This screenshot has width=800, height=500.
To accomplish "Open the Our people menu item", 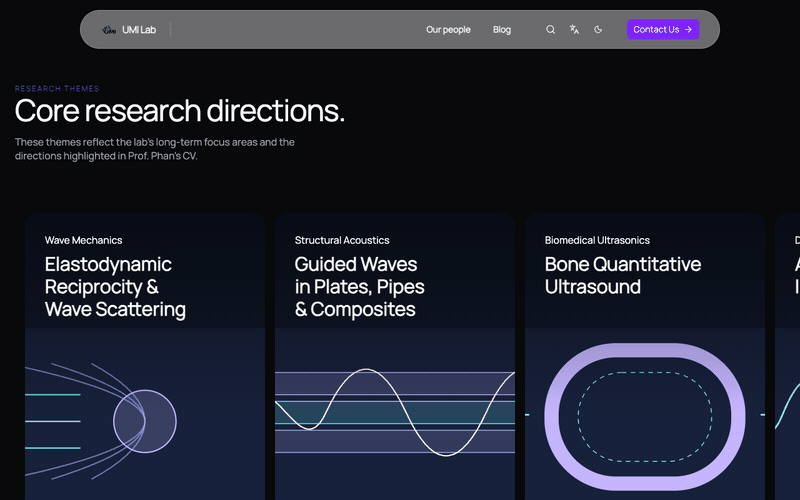I will (448, 30).
